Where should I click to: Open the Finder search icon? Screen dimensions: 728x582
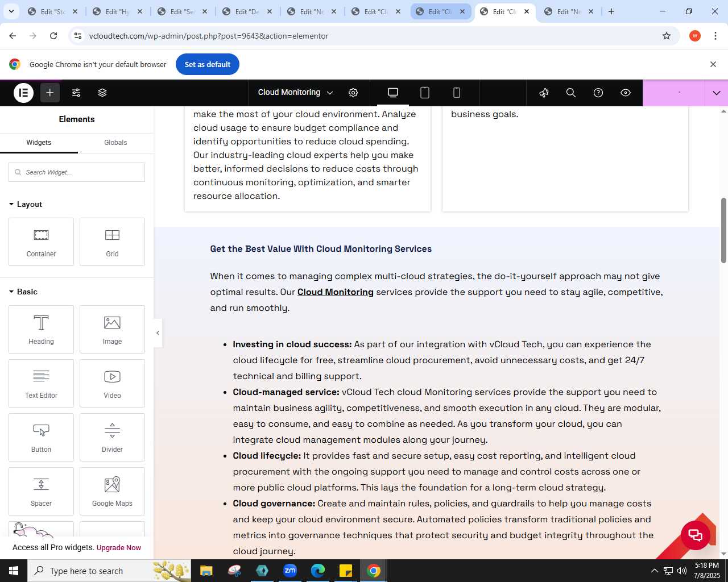[x=571, y=93]
